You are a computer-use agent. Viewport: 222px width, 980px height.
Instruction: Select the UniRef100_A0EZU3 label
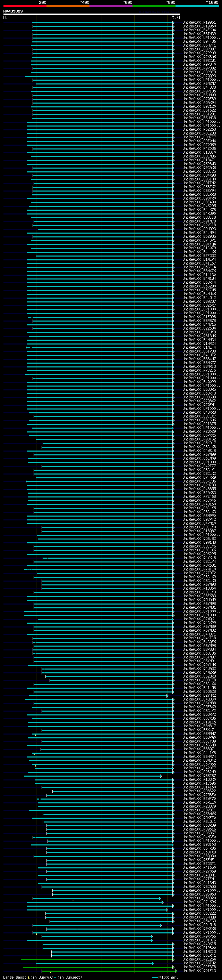199,133
